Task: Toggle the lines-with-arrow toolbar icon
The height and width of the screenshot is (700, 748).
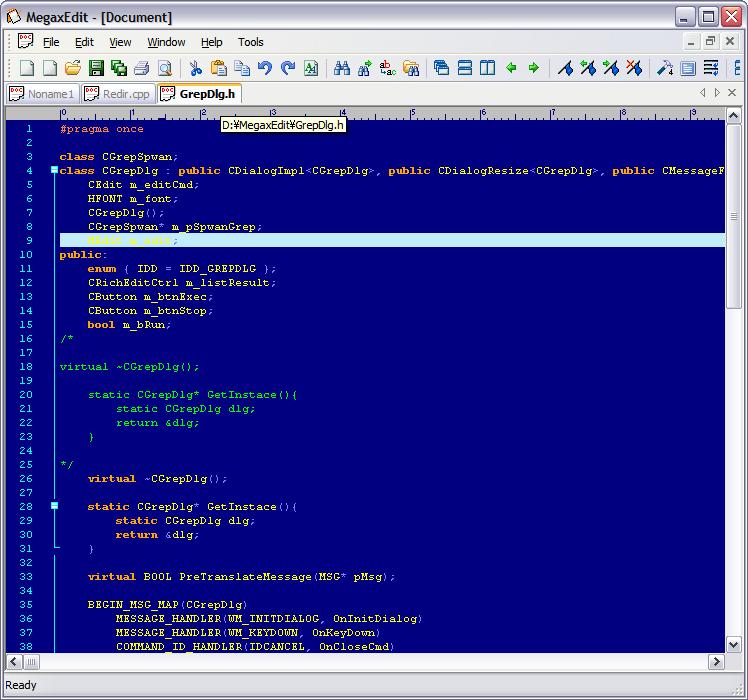Action: (x=711, y=68)
